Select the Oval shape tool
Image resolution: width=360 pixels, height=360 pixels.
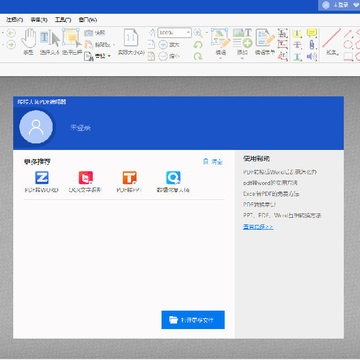tap(348, 45)
